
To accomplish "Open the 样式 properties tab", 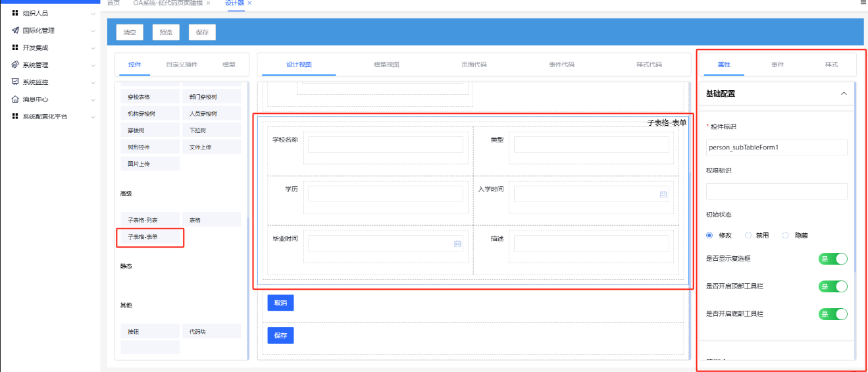I will [x=831, y=65].
